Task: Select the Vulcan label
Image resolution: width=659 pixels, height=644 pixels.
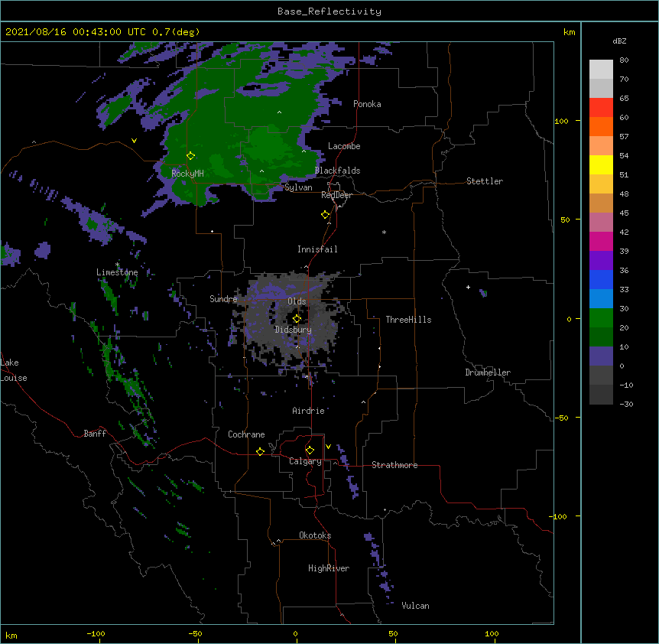Action: (415, 606)
